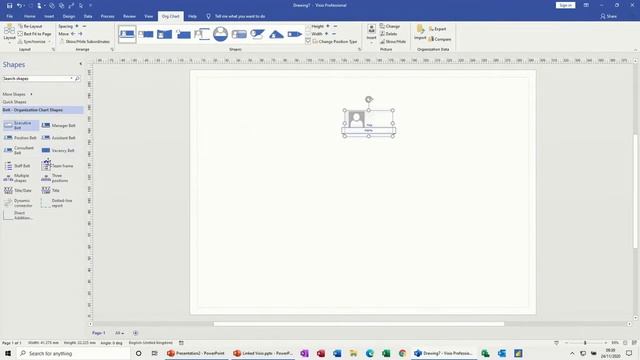Open the Insert picture dropdown
Viewport: 640px width, 360px height.
coord(371,34)
